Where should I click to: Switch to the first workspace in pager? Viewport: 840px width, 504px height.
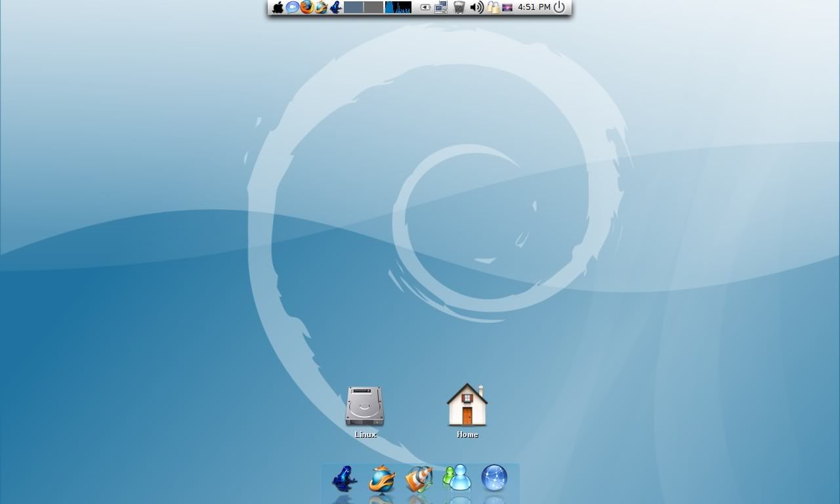pos(354,7)
